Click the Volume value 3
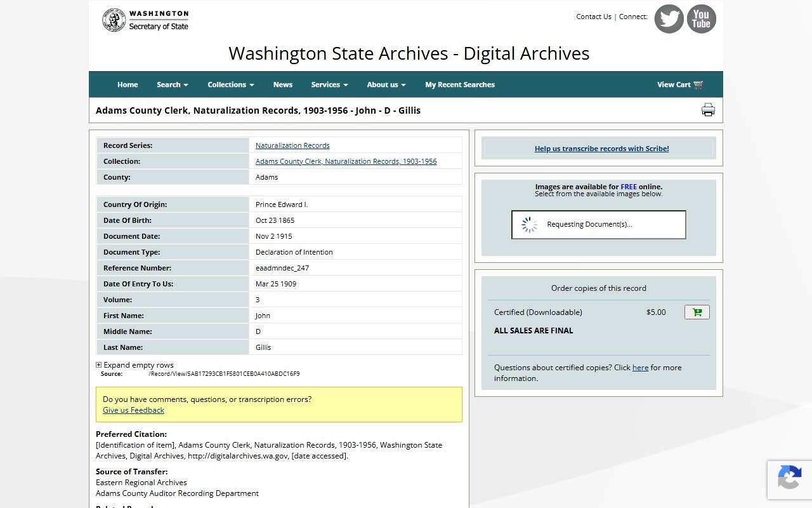The image size is (812, 508). [x=258, y=300]
